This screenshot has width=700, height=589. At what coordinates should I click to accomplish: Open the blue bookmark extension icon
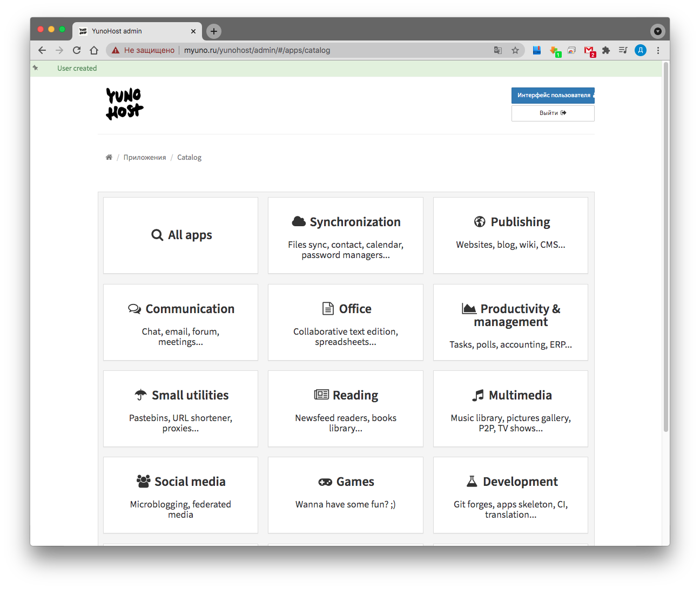tap(537, 50)
